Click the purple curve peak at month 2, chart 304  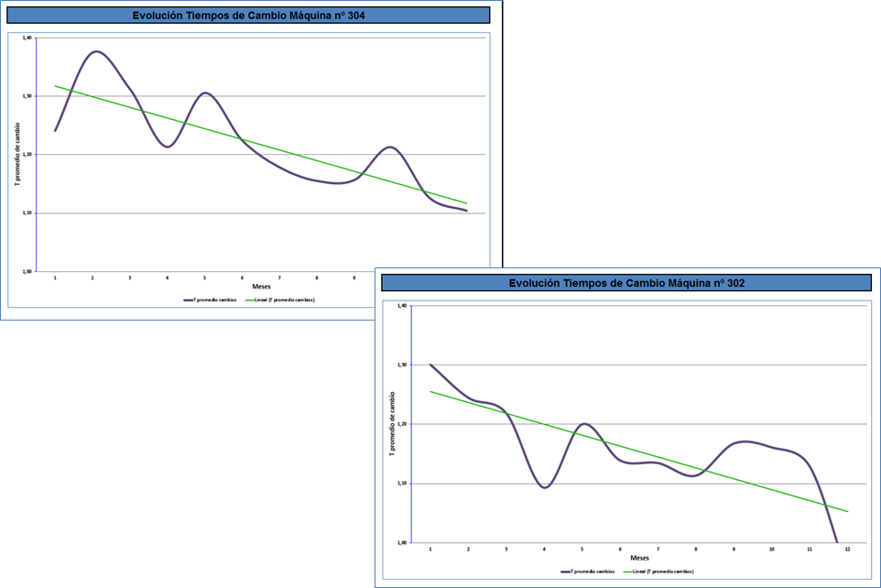pos(96,51)
